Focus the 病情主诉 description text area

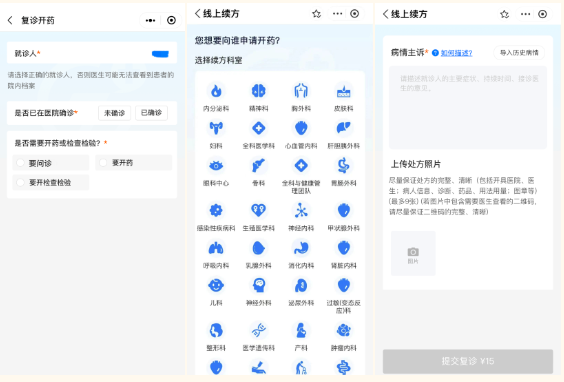[x=468, y=107]
